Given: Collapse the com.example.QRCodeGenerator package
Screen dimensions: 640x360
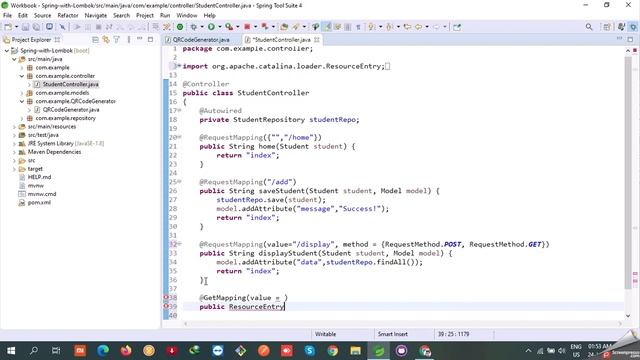Looking at the screenshot, I should click(x=22, y=101).
